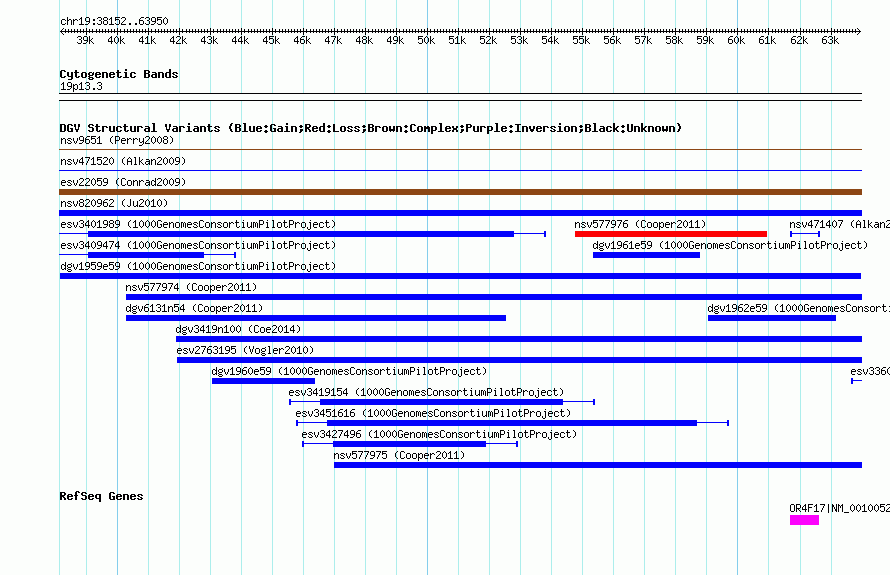The width and height of the screenshot is (890, 575).
Task: Open the esv3451616 variant label
Action: (433, 413)
